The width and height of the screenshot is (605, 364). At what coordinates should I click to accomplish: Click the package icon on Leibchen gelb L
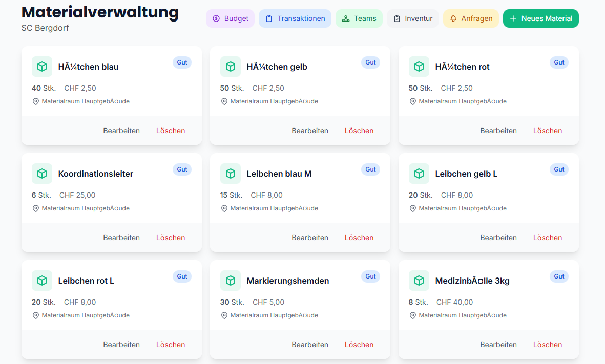(419, 174)
